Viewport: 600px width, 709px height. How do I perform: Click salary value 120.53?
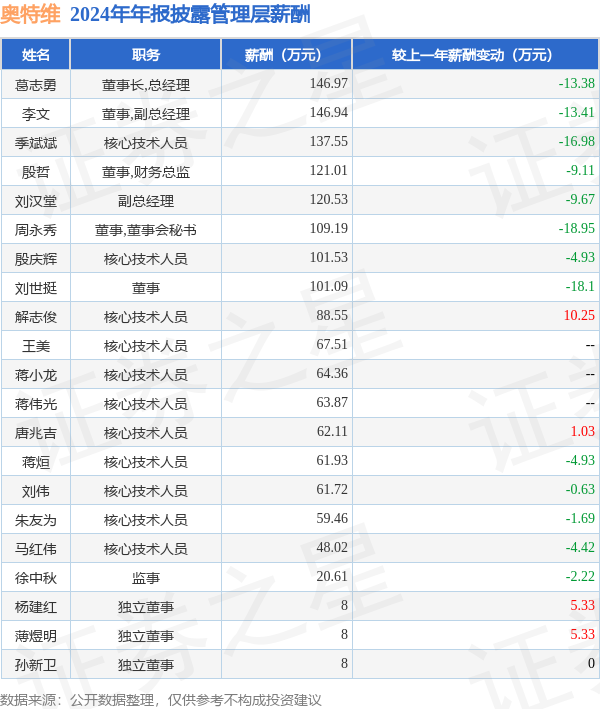click(329, 199)
